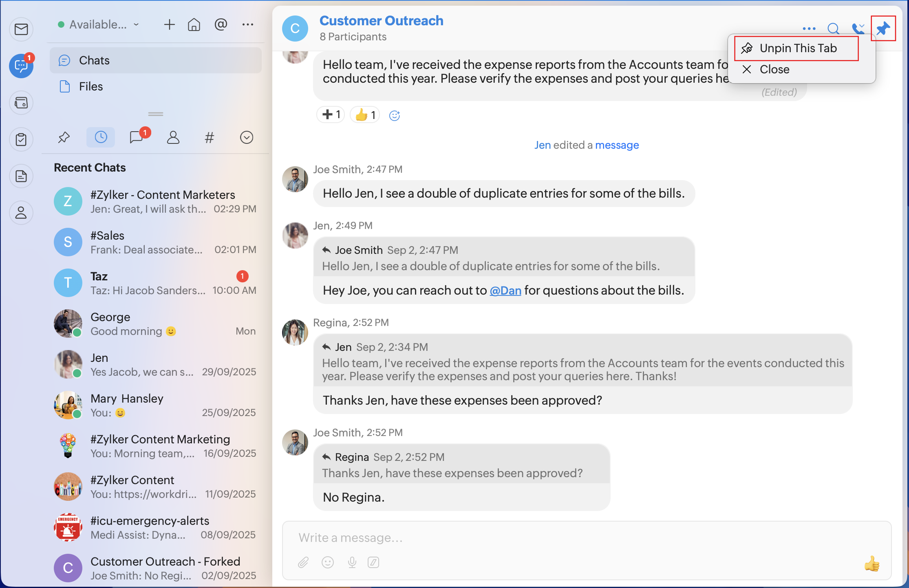Viewport: 909px width, 588px height.
Task: Click the home icon in top bar
Action: pos(194,25)
